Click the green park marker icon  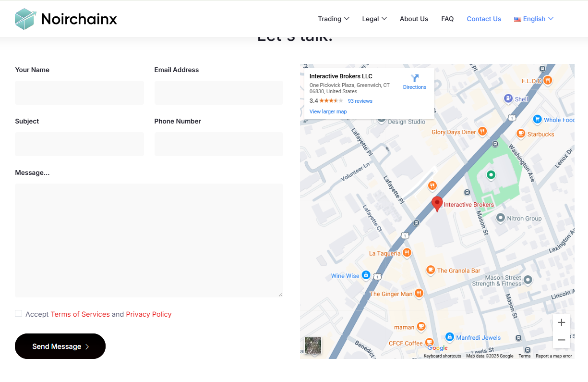pyautogui.click(x=491, y=175)
